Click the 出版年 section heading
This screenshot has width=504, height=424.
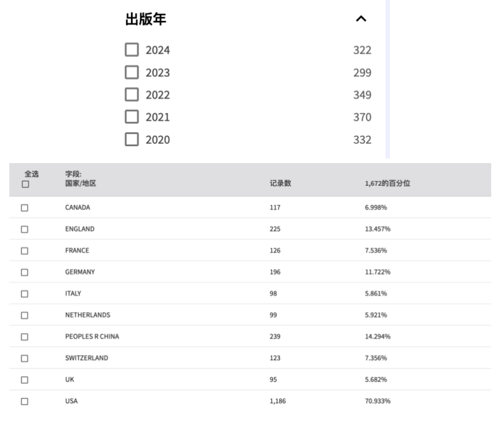145,19
